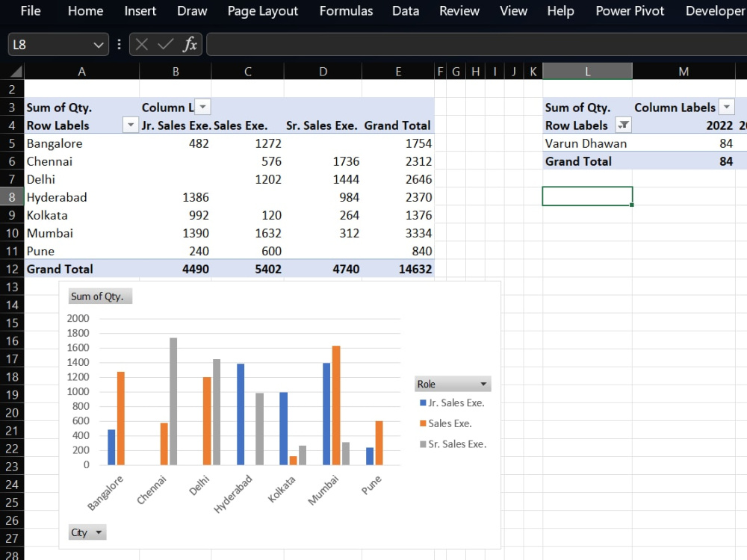Click the Mumbai row label cell

point(81,233)
